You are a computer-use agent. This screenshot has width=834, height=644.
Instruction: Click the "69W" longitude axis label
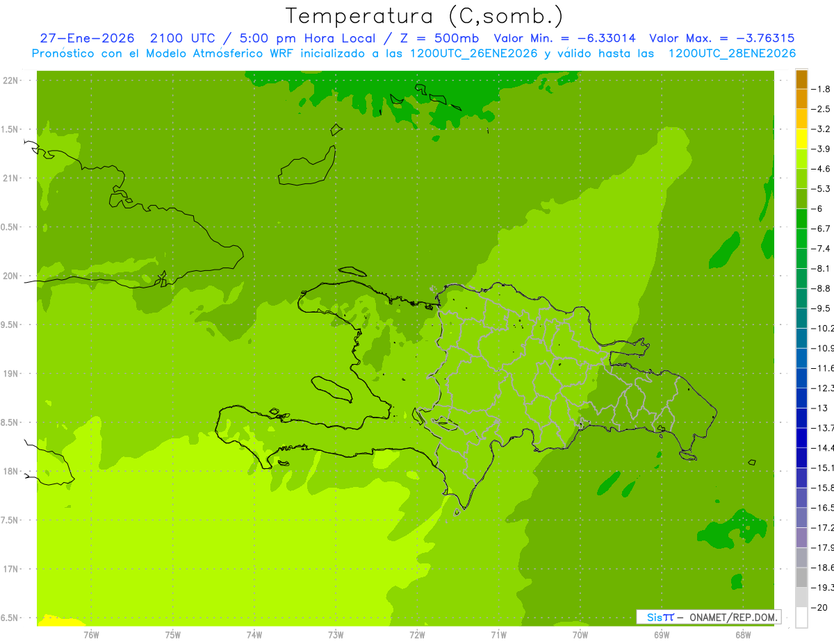[x=662, y=634]
